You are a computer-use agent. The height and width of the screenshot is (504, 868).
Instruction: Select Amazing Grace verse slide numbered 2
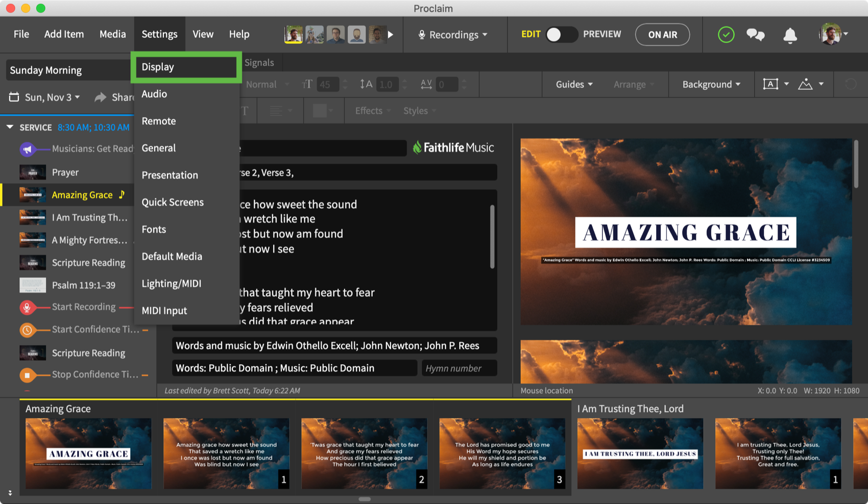click(x=364, y=453)
